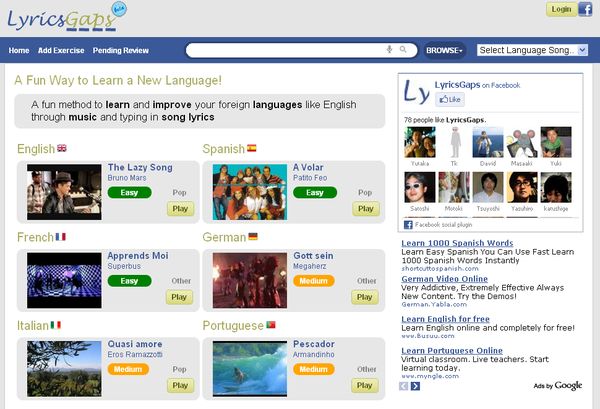Play Gott sein

coord(365,297)
